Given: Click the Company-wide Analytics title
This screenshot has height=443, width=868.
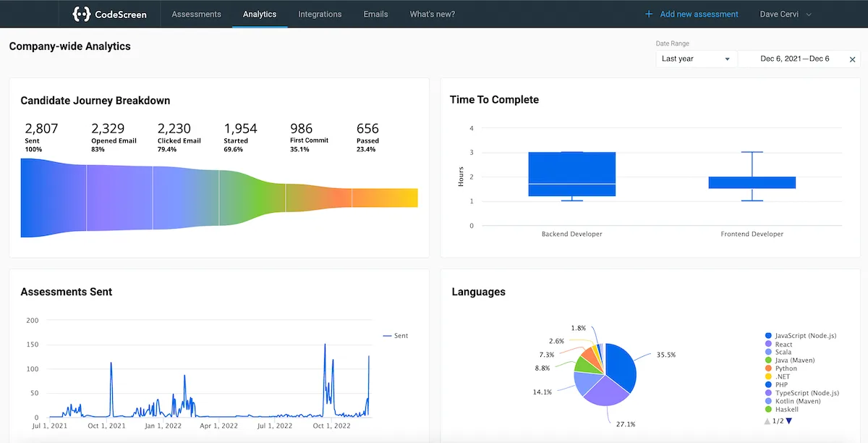Looking at the screenshot, I should pyautogui.click(x=70, y=46).
